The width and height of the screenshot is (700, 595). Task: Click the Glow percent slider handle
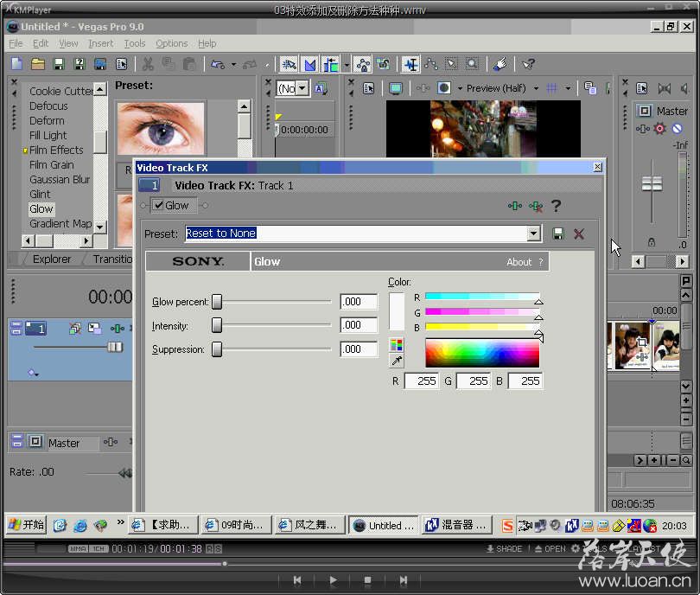click(217, 302)
